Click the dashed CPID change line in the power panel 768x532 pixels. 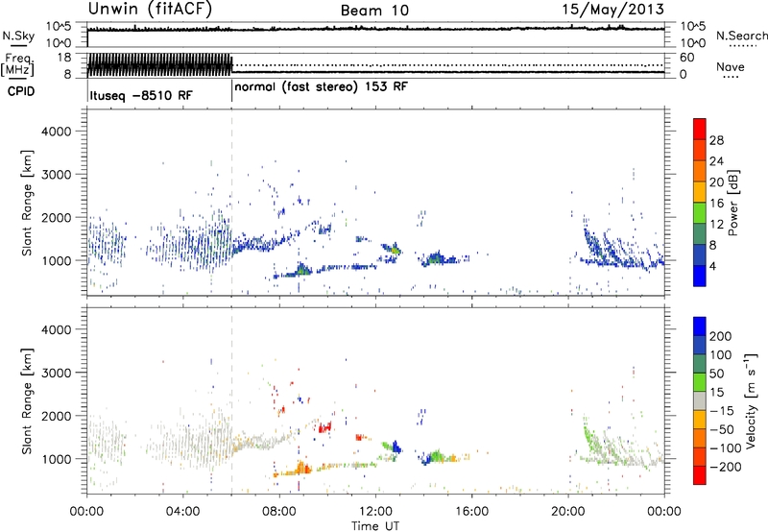pyautogui.click(x=232, y=202)
